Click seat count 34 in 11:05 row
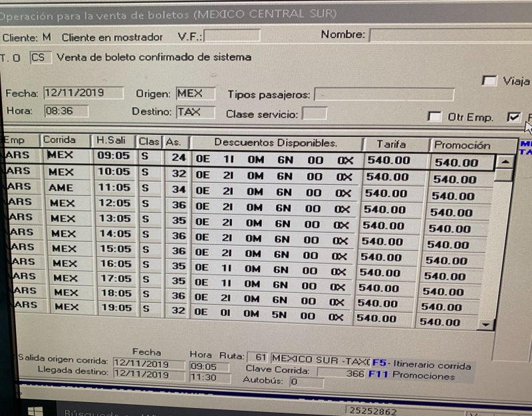 click(178, 189)
